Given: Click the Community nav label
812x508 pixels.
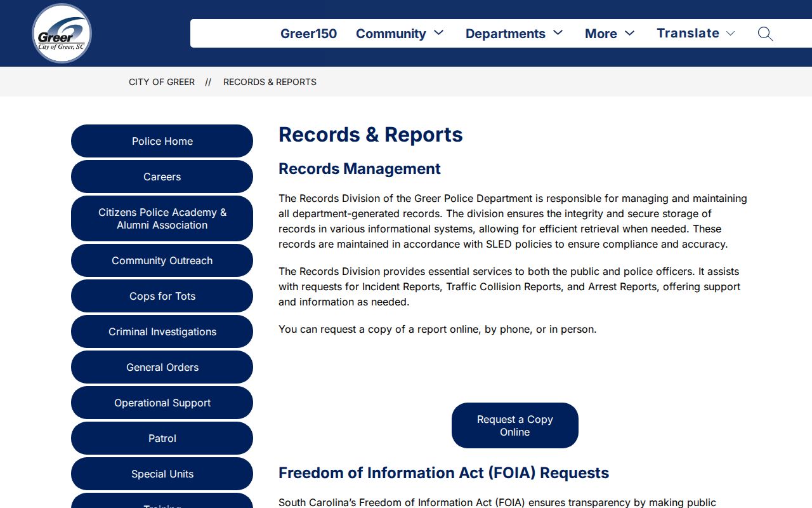Looking at the screenshot, I should pyautogui.click(x=391, y=34).
